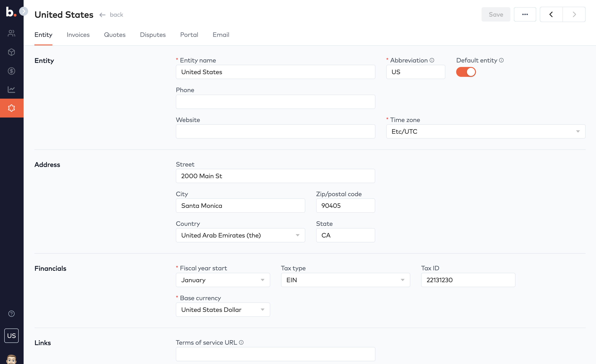Open the Customers icon in sidebar
596x364 pixels.
coord(12,33)
